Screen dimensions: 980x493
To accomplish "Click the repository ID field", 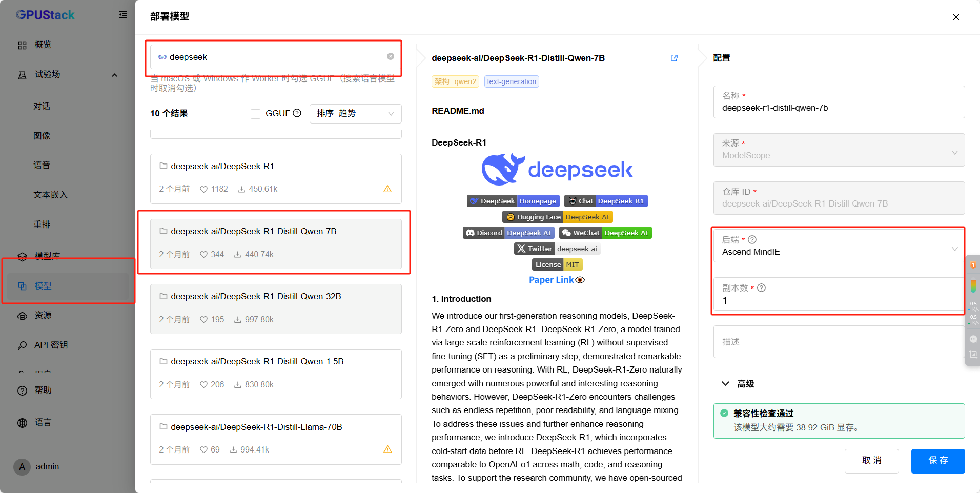I will click(x=839, y=198).
